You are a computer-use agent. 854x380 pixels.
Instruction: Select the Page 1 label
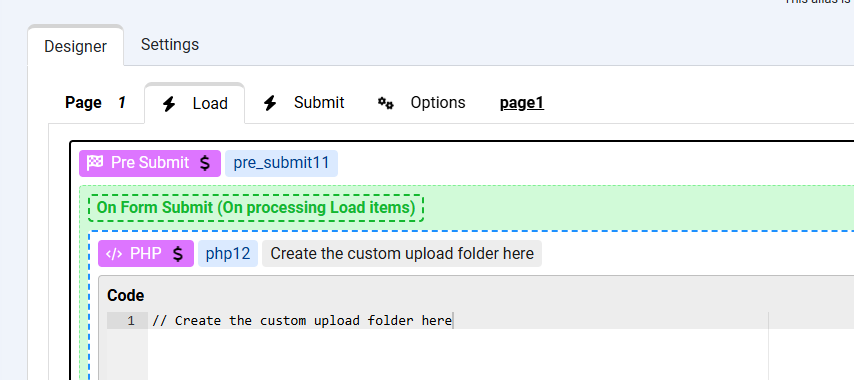[95, 102]
